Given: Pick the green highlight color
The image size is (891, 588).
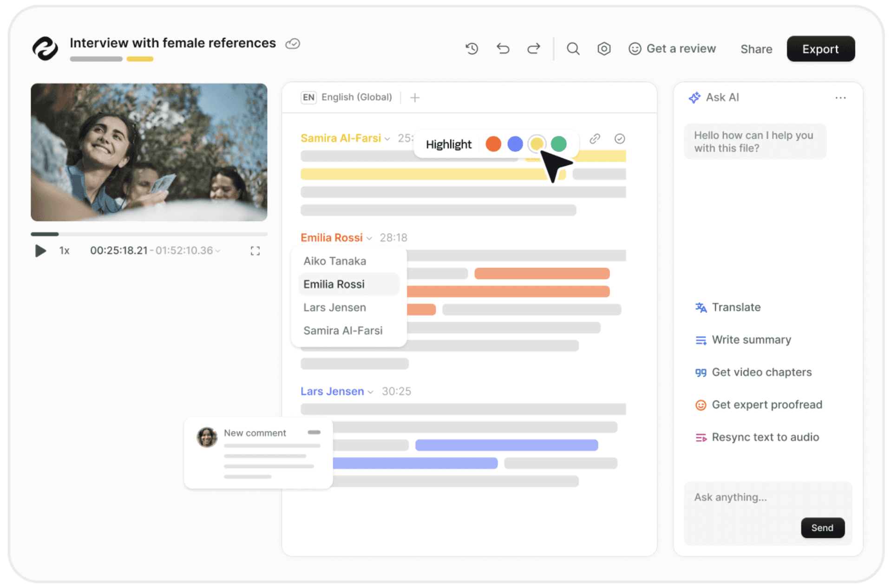Looking at the screenshot, I should point(558,144).
